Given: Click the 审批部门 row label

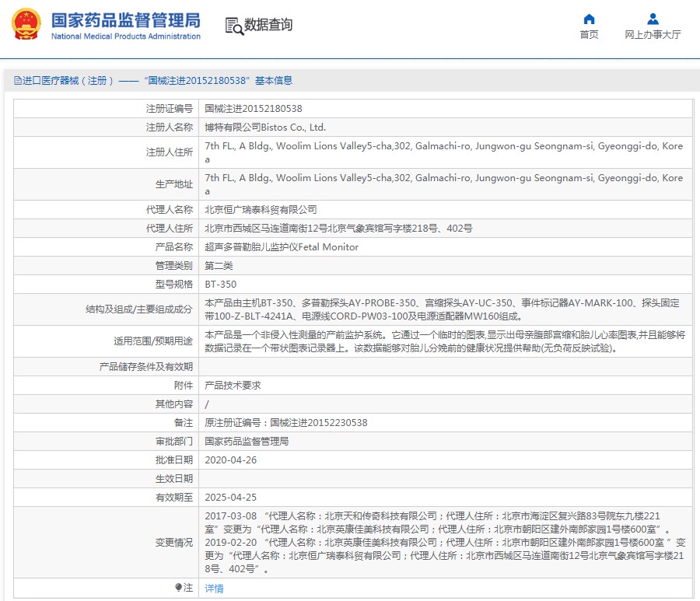Looking at the screenshot, I should tap(174, 442).
